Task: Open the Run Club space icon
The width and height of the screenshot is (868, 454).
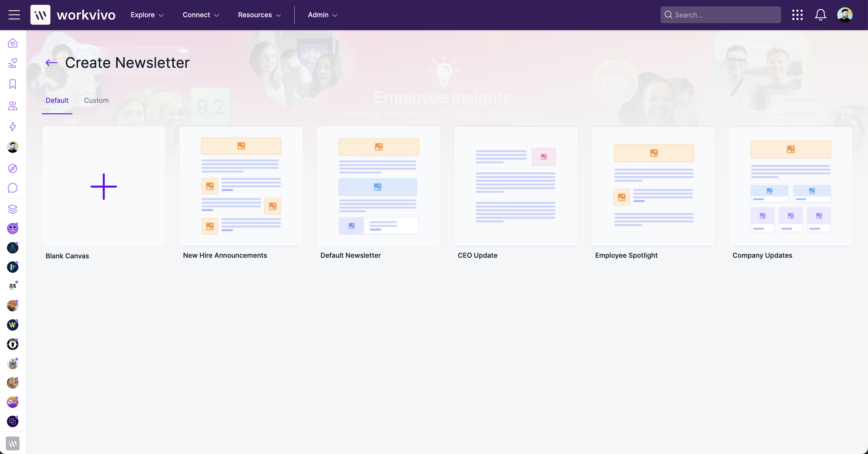Action: 12,286
